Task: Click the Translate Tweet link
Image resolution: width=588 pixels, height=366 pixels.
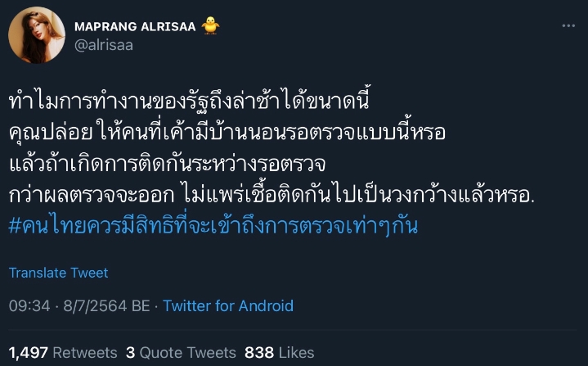Action: pos(58,273)
